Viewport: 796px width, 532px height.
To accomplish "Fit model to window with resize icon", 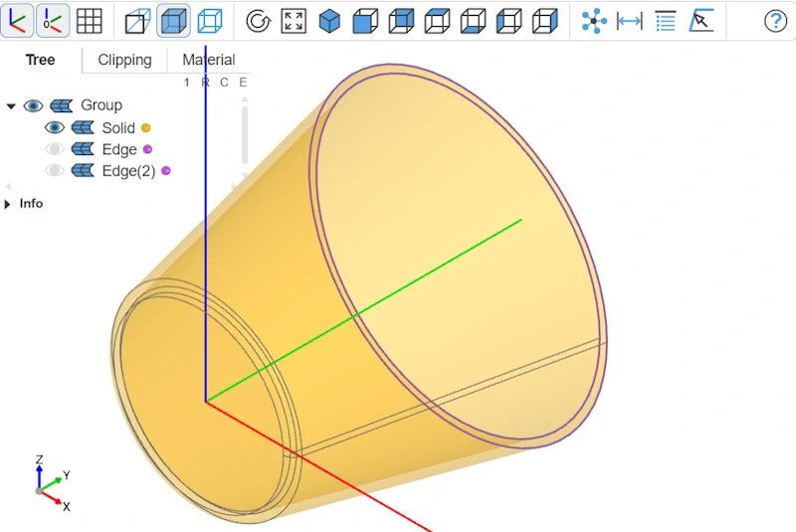I will [294, 20].
